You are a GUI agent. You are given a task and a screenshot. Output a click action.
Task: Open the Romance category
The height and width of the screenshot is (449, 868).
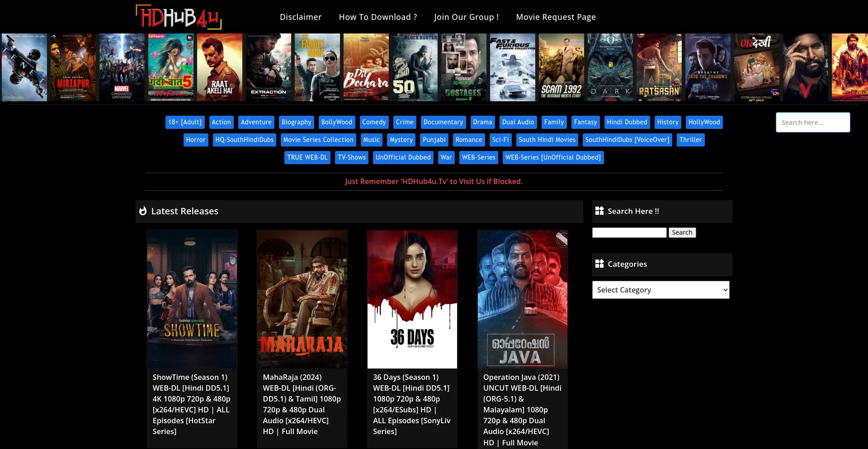pos(469,140)
